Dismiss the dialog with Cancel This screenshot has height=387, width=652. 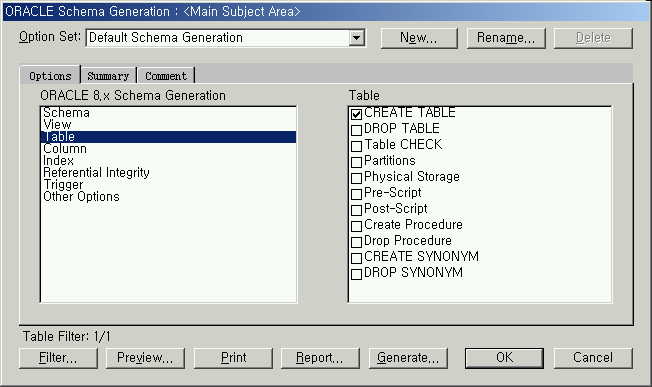593,358
